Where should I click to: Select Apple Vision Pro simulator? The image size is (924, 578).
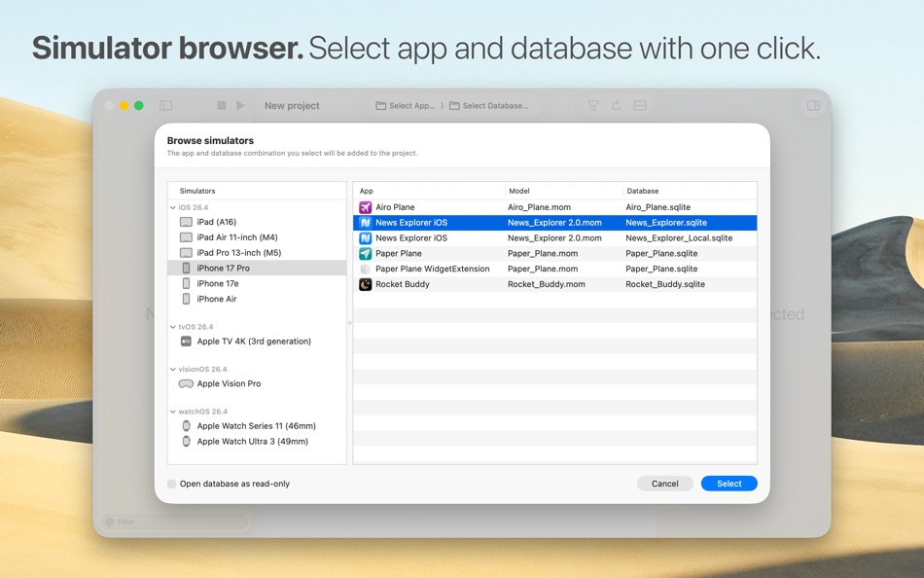click(x=257, y=383)
